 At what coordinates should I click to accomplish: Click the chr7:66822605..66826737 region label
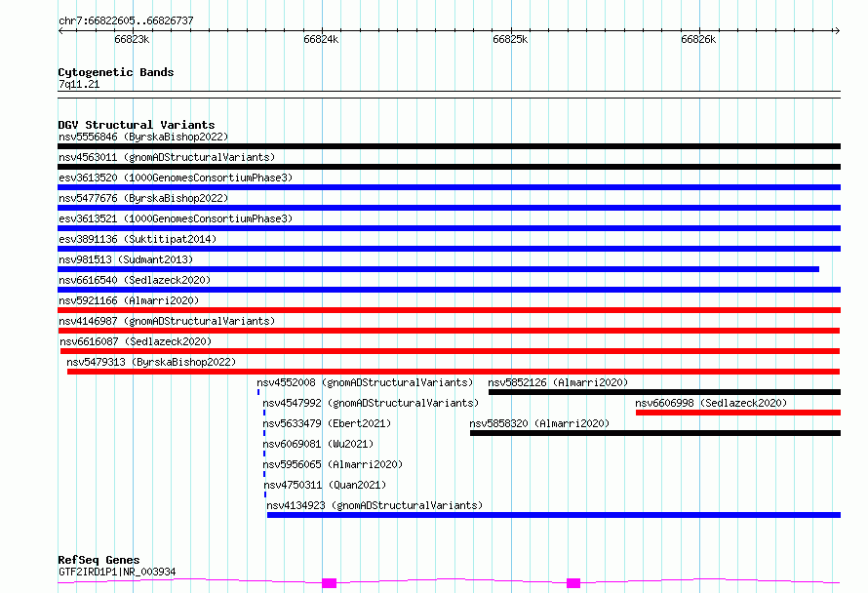tap(126, 20)
